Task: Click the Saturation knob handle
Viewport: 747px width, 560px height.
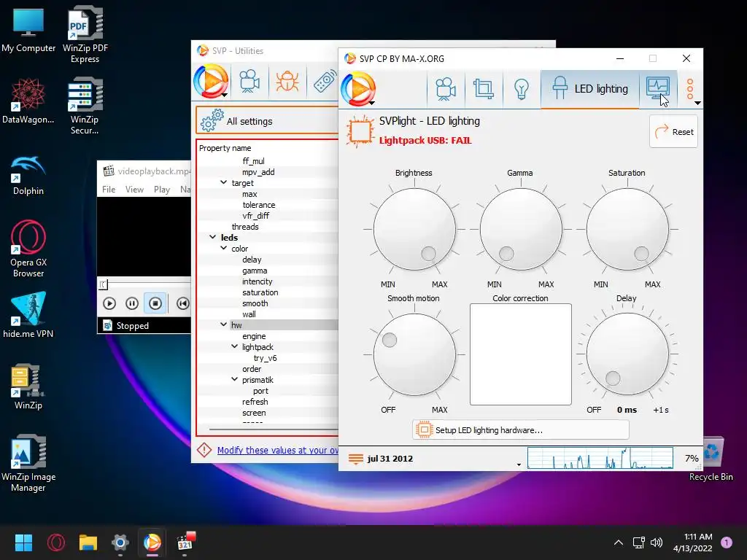Action: [641, 253]
